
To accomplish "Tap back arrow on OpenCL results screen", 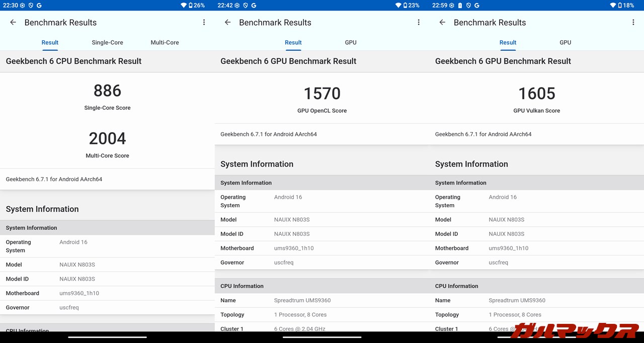I will tap(227, 22).
